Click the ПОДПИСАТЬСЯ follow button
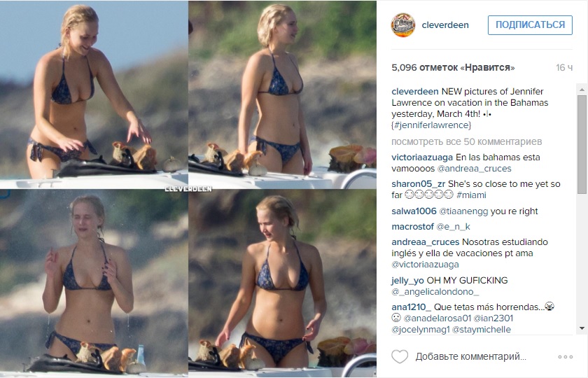The width and height of the screenshot is (588, 378). point(530,25)
